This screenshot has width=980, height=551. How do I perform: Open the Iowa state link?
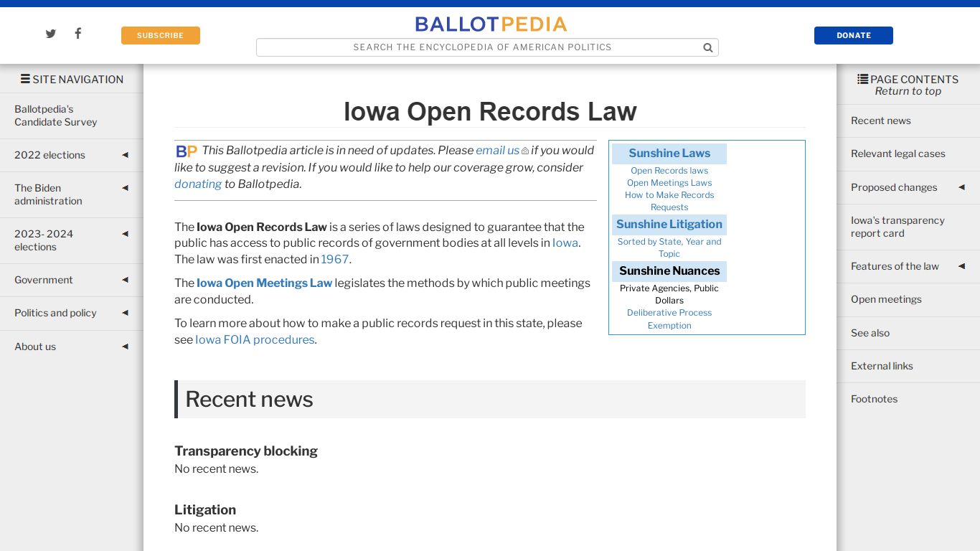point(565,242)
